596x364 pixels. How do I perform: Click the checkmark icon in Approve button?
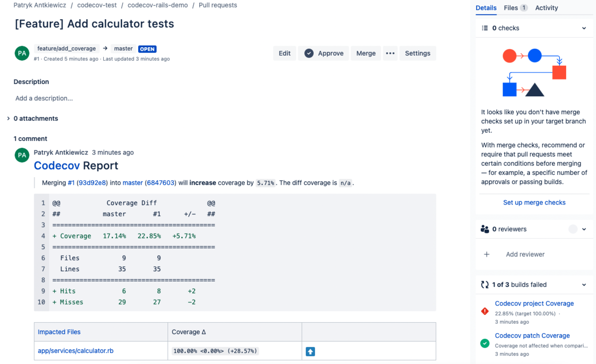(x=309, y=53)
